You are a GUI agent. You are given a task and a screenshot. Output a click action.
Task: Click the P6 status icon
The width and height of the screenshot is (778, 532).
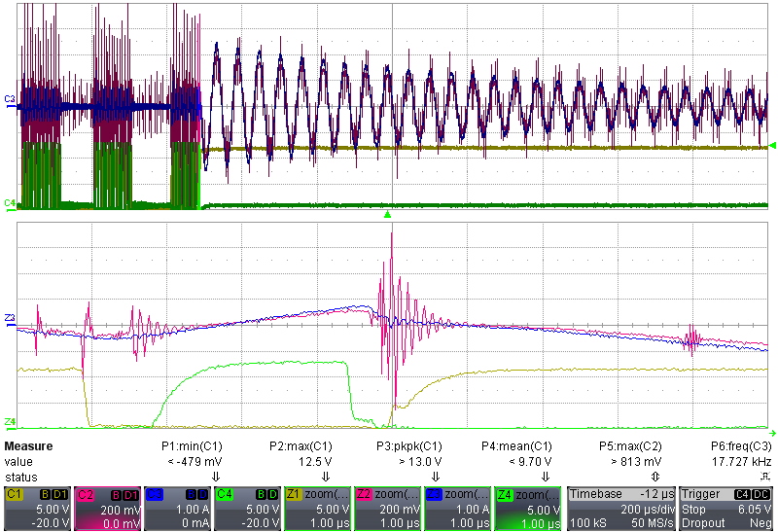(x=765, y=477)
